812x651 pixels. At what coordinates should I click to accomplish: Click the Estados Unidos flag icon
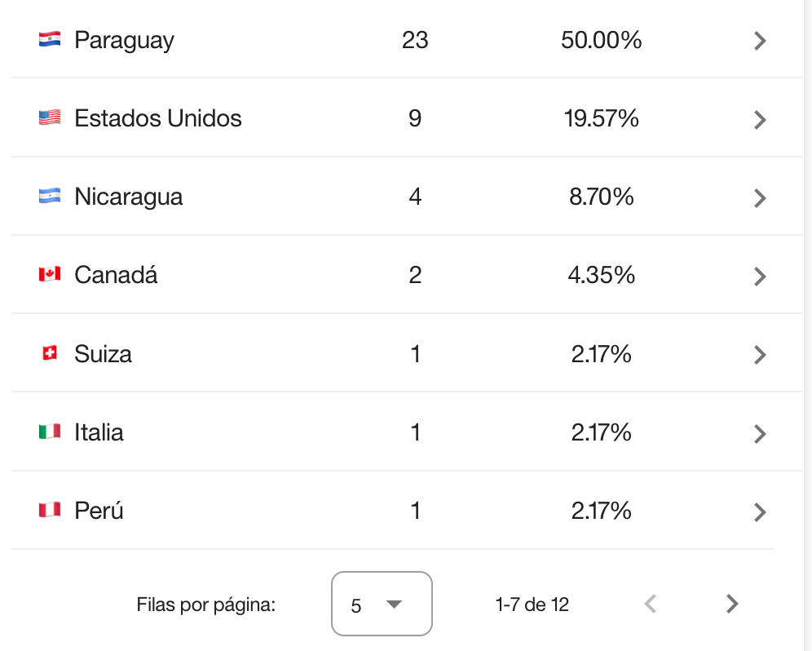click(50, 118)
